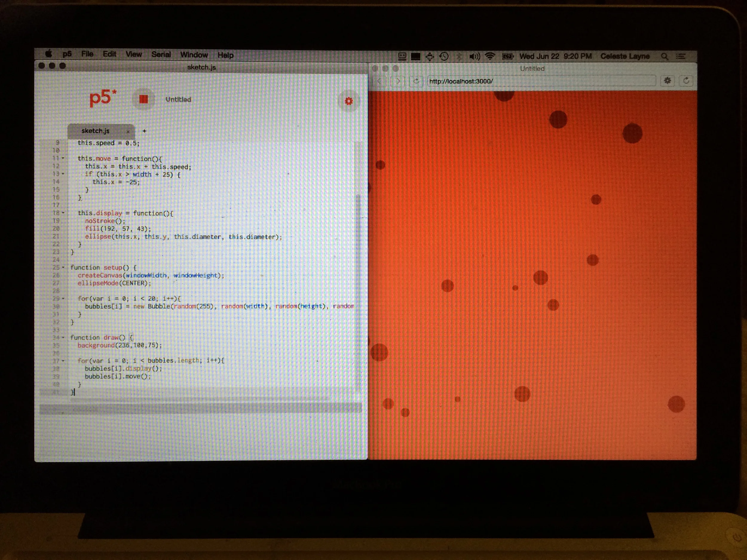This screenshot has height=560, width=747.
Task: Click the 'fill(192, 57, 43);' line
Action: coord(118,229)
